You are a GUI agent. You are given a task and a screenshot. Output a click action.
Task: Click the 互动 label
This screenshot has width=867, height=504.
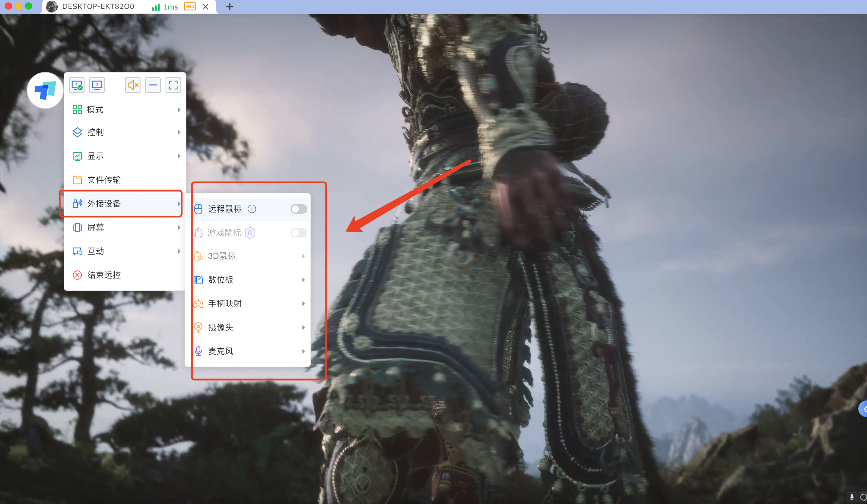[95, 251]
